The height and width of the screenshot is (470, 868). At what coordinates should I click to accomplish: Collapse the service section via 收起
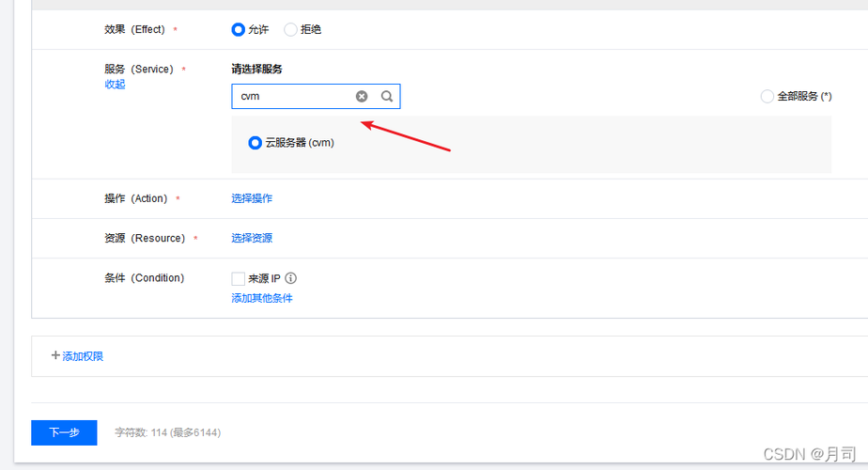point(116,85)
